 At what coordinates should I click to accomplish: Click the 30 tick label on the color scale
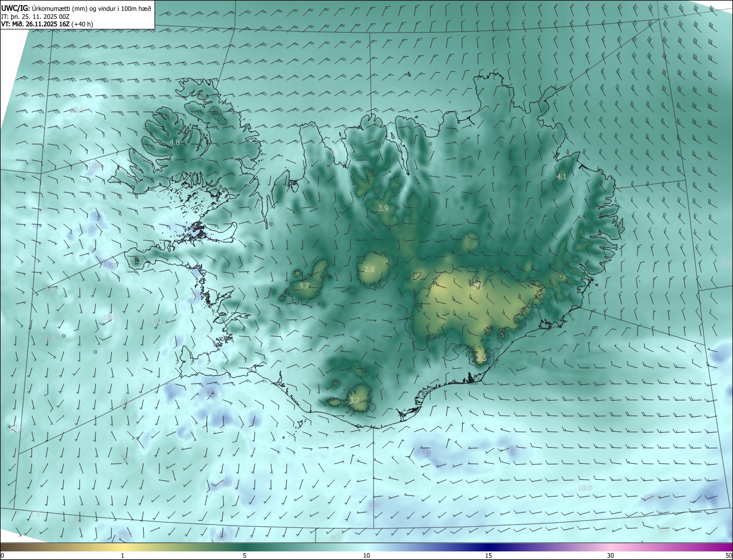pyautogui.click(x=610, y=555)
